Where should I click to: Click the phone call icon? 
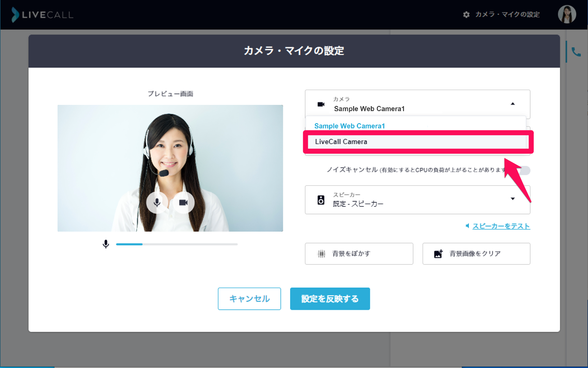point(576,52)
